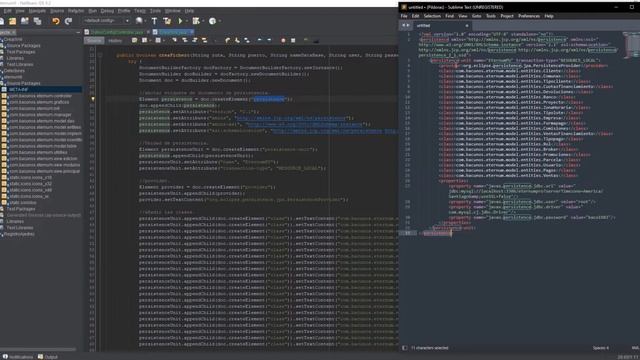The height and width of the screenshot is (360, 640).
Task: Collapse the code fold marker beside method declaration
Action: [x=100, y=55]
